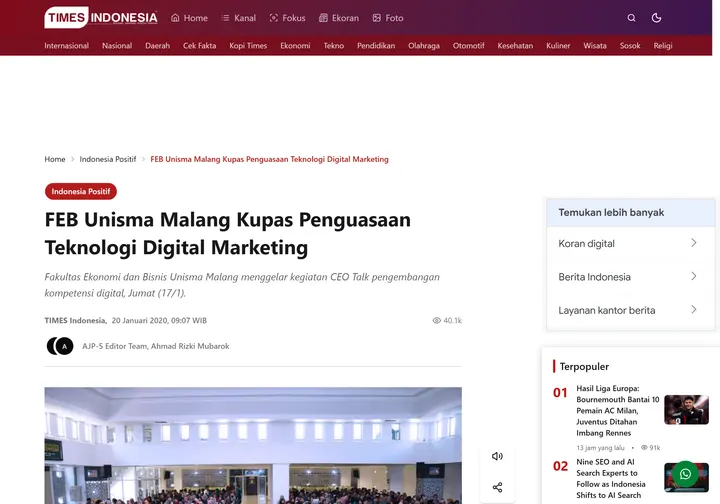Click the eye views counter 40.1k

coord(447,320)
